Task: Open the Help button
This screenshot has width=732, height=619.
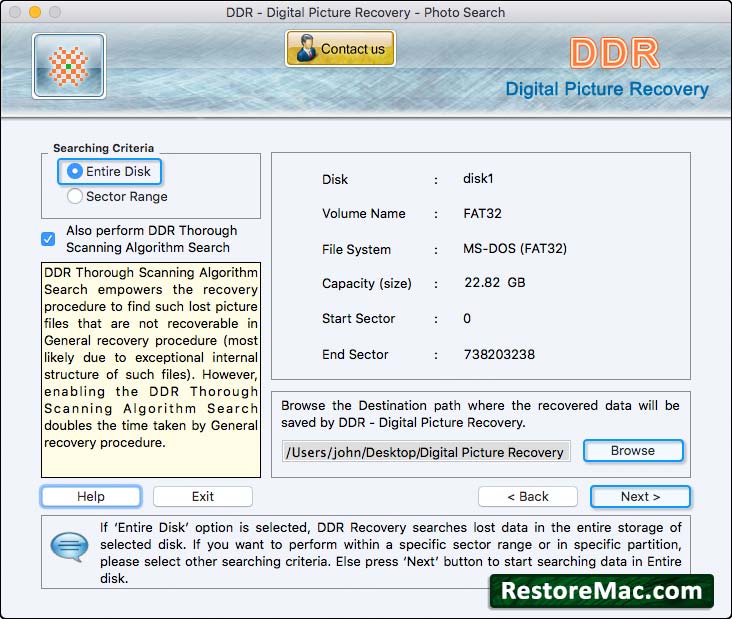Action: click(x=91, y=496)
